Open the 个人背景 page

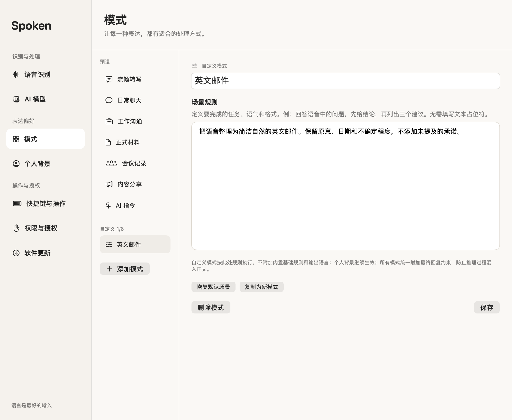pyautogui.click(x=46, y=164)
